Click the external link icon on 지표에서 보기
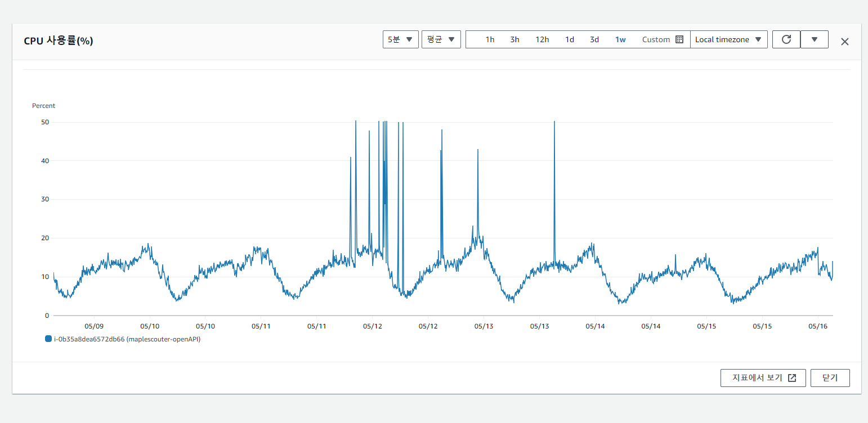 point(792,378)
